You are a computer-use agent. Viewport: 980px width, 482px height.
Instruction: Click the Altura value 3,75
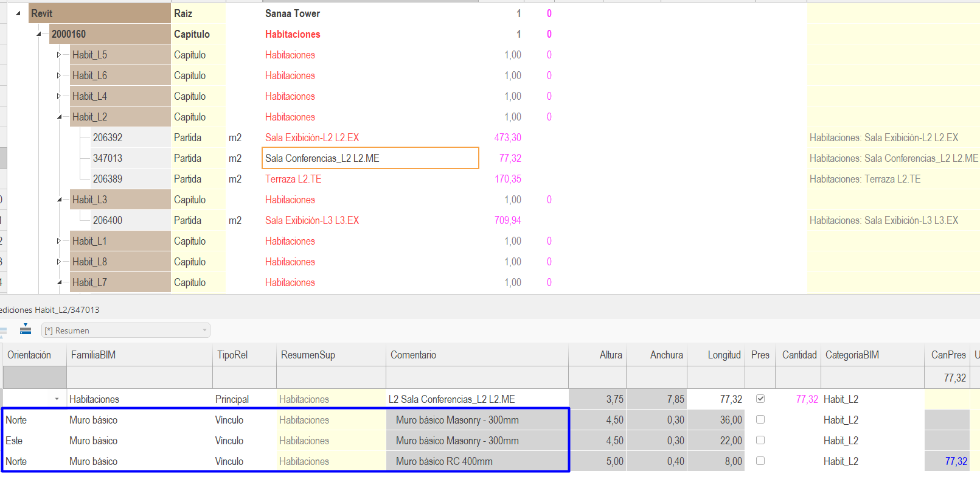coord(615,399)
